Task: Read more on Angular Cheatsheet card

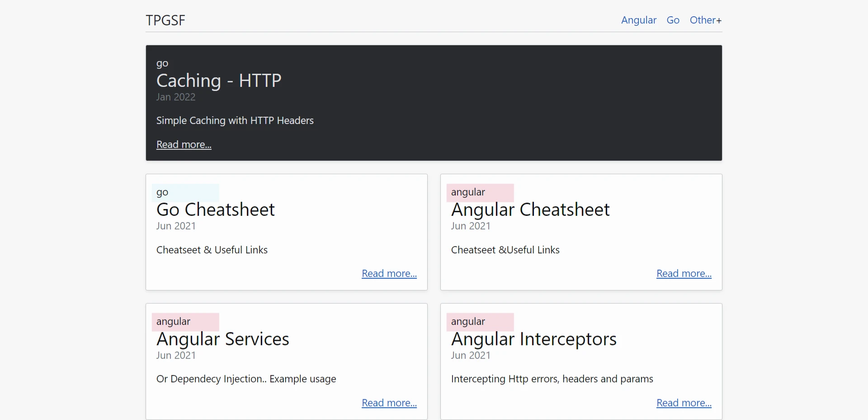Action: tap(684, 273)
